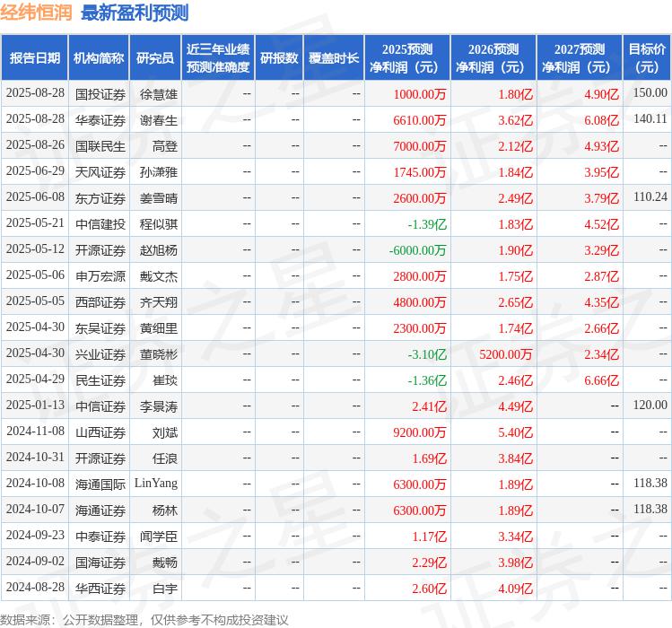This screenshot has height=628, width=672.
Task: Select the 申万宏源 institution cell
Action: [x=100, y=276]
